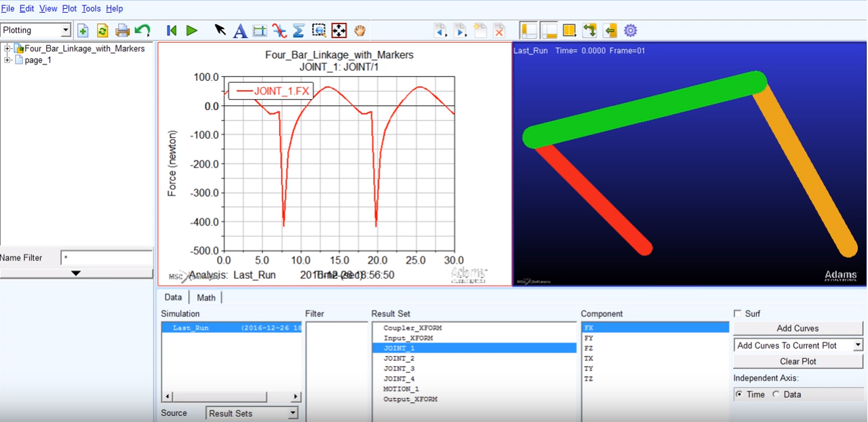Click the create new page sheet icon
Screen dimensions: 868x422
tap(480, 31)
